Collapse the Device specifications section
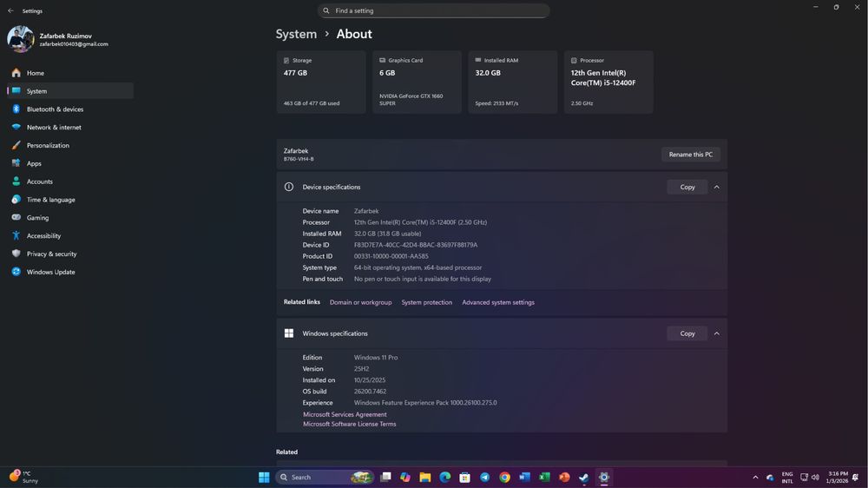The width and height of the screenshot is (868, 488). pos(716,188)
